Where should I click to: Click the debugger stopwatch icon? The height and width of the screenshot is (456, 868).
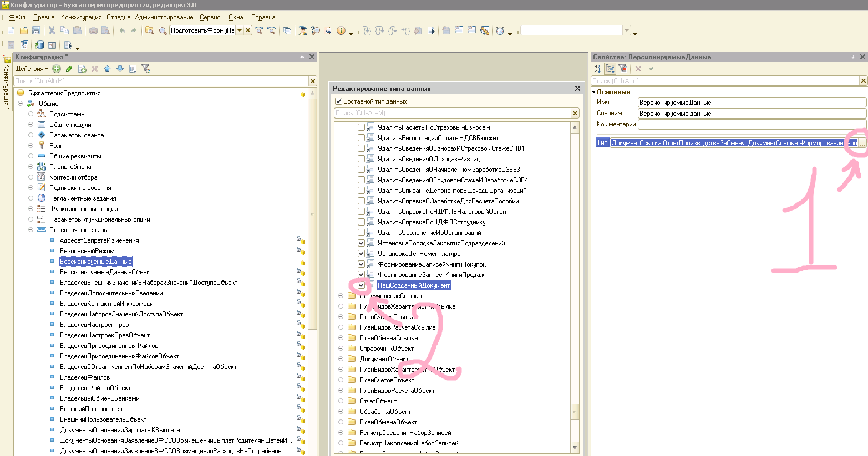pyautogui.click(x=500, y=30)
